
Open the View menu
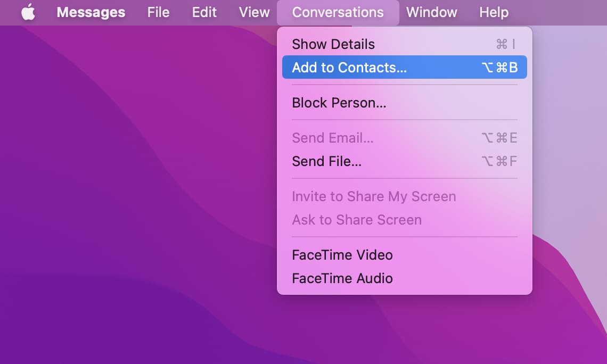tap(254, 12)
